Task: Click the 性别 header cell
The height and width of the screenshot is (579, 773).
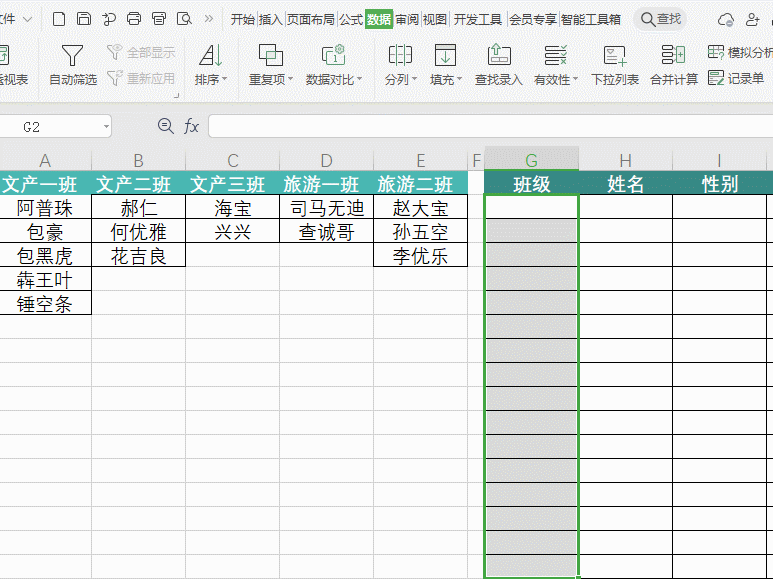Action: 719,184
